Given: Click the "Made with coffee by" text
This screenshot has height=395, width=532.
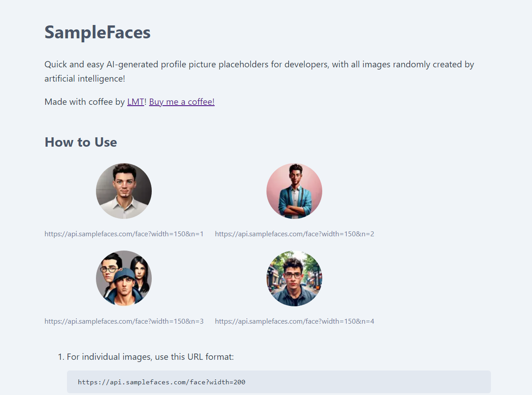Looking at the screenshot, I should click(x=84, y=102).
